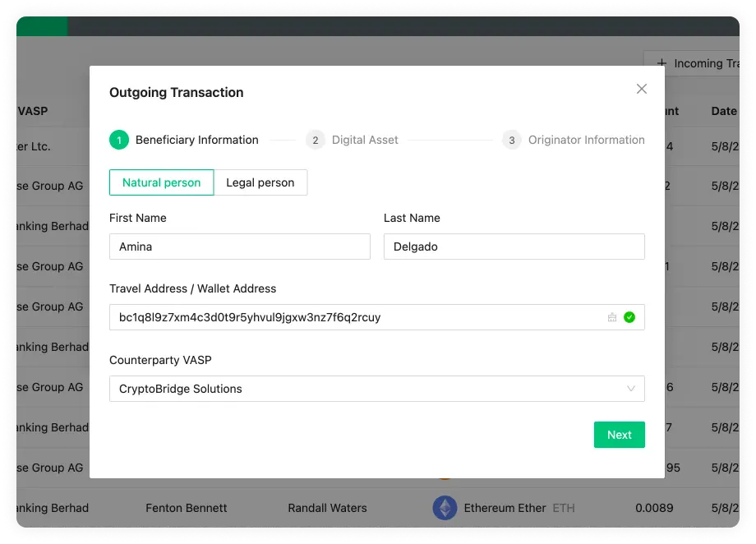
Task: Click the step 2 circle indicator
Action: pyautogui.click(x=316, y=141)
